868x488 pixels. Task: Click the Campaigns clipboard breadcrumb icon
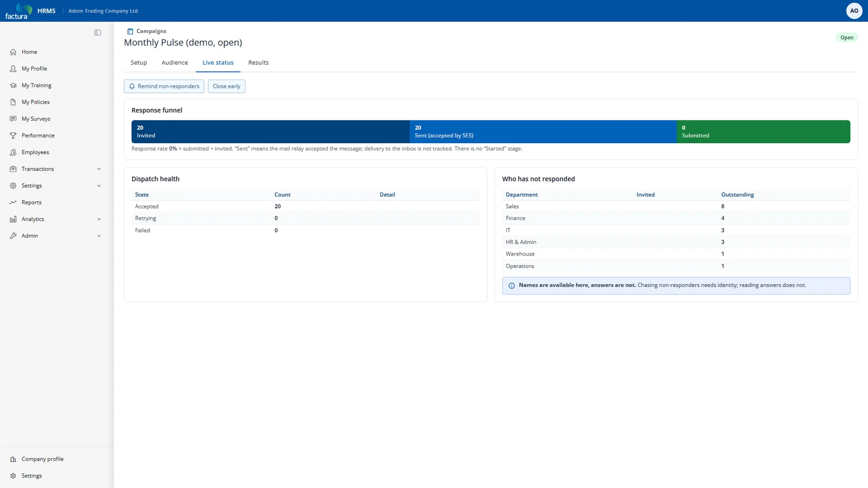[x=130, y=31]
